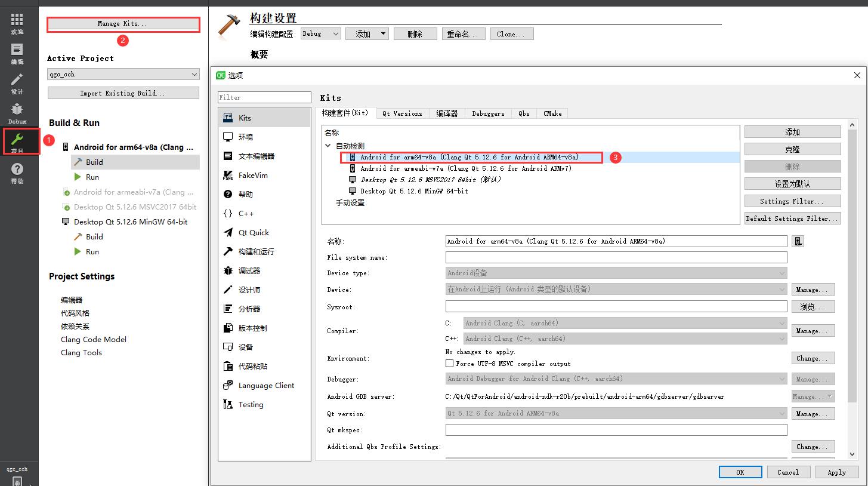Open the 添加 build configuration dropdown
Screen dimensions: 868x486
(x=367, y=34)
